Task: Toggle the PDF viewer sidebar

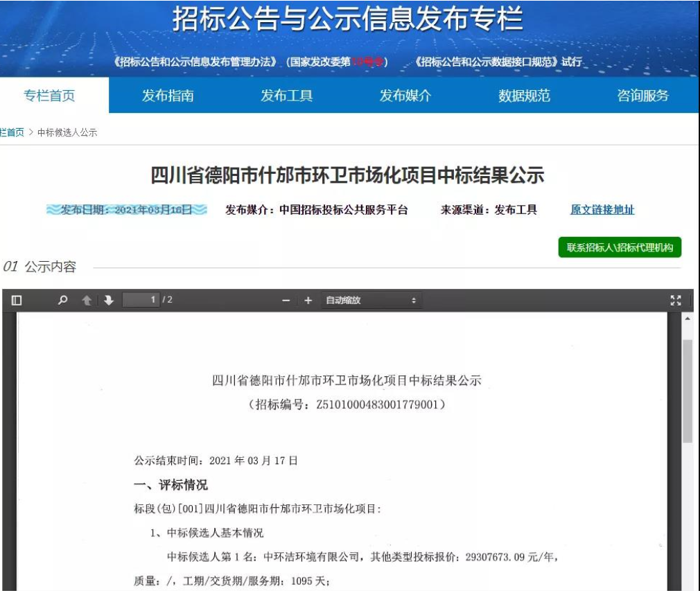Action: tap(17, 300)
